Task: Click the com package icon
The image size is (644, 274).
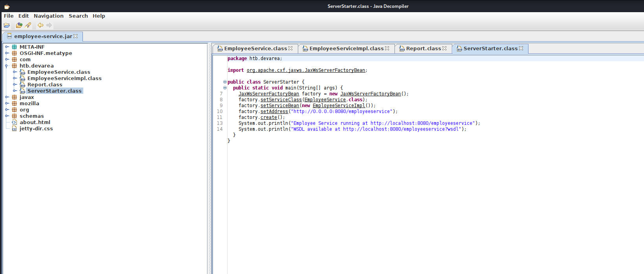Action: tap(15, 60)
